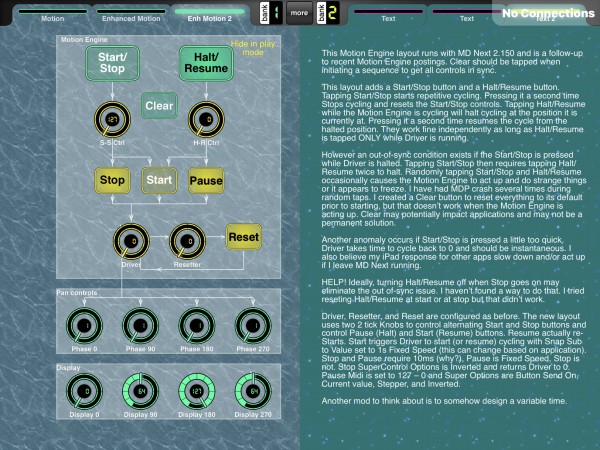This screenshot has width=600, height=450.
Task: Select the H-R Ctrl knob
Action: 206,119
